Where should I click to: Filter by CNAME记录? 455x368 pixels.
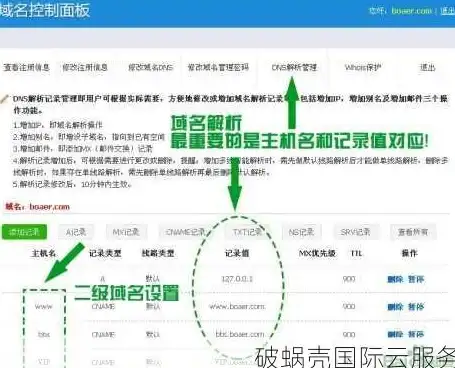pos(185,232)
